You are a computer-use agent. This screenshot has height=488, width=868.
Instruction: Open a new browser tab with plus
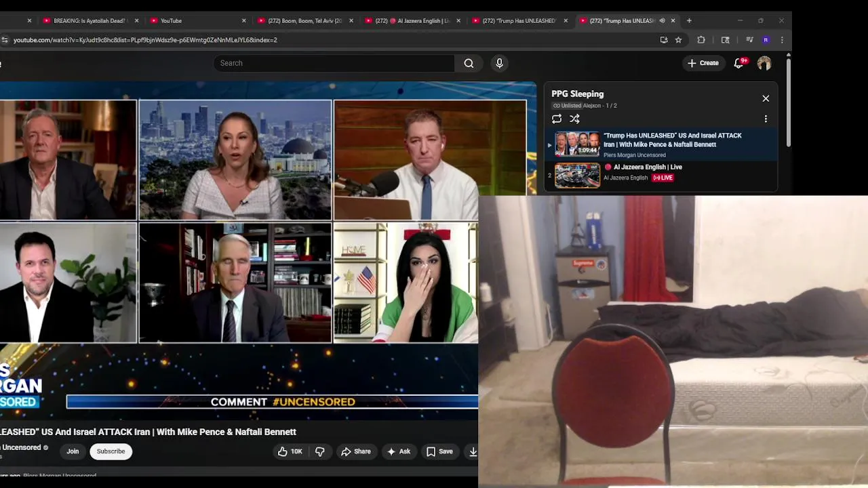coord(689,20)
